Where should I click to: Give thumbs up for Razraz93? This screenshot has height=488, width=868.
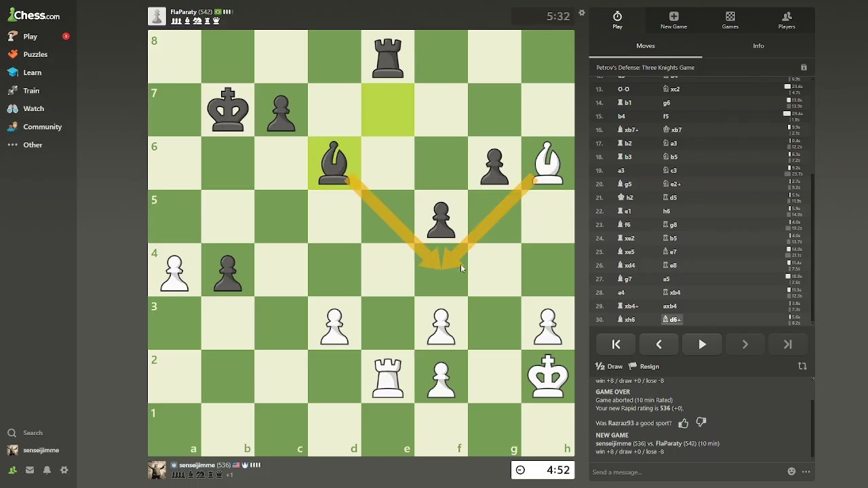coord(684,424)
